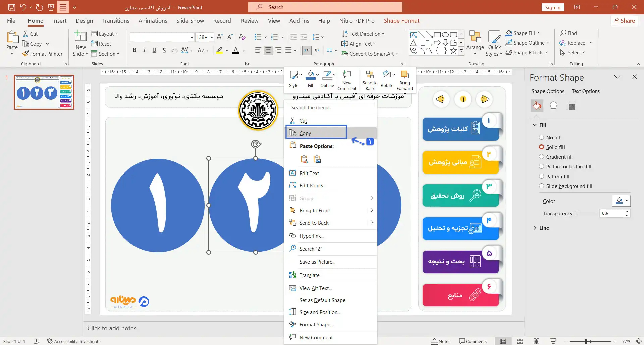644x345 pixels.
Task: Open Size & Properties tab in Format Shape
Action: (x=571, y=106)
